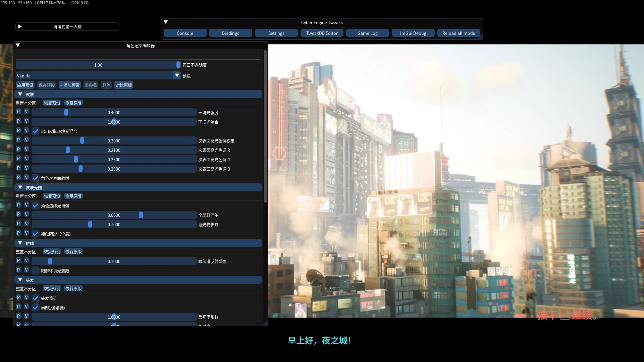Click the 应用预设 button

point(25,85)
